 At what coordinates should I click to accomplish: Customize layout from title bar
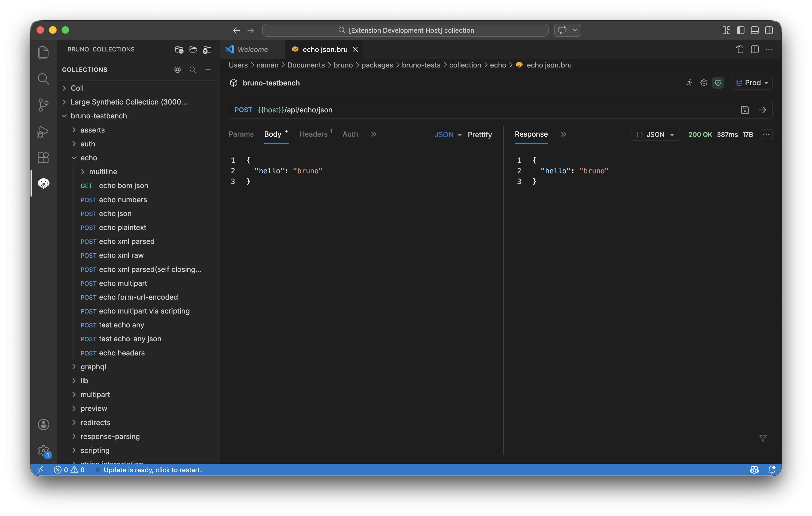click(x=726, y=30)
